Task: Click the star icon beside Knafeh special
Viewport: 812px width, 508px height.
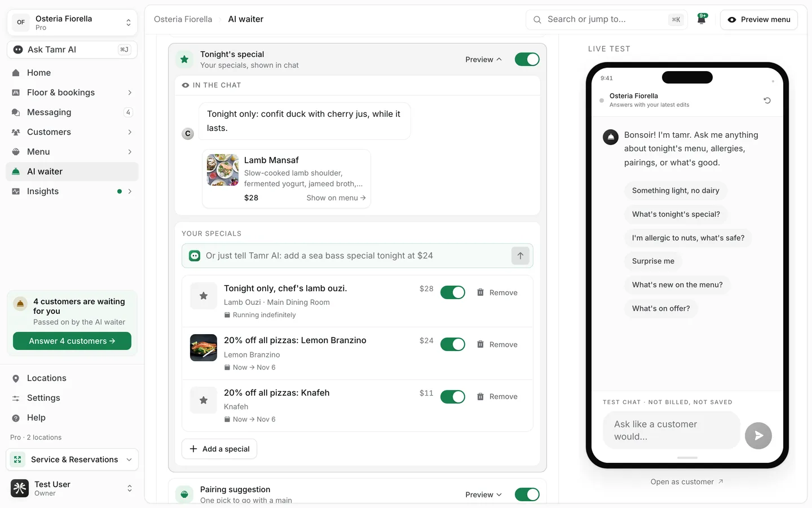Action: 204,400
